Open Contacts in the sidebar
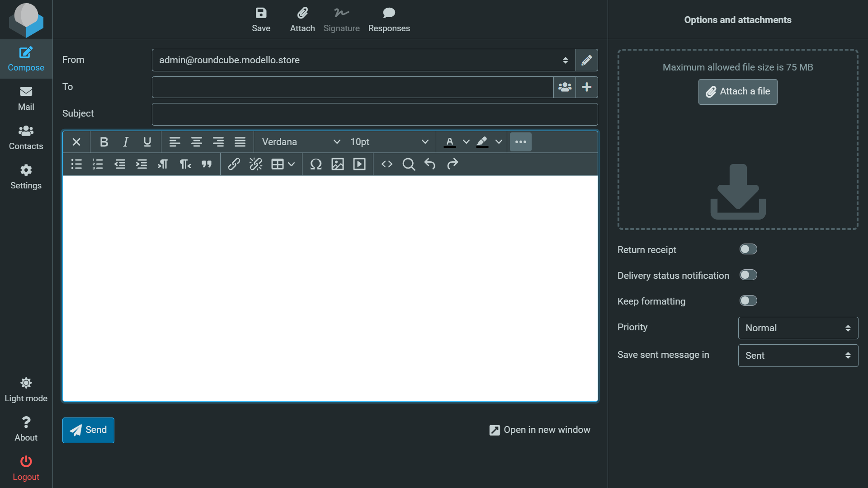 pyautogui.click(x=26, y=137)
